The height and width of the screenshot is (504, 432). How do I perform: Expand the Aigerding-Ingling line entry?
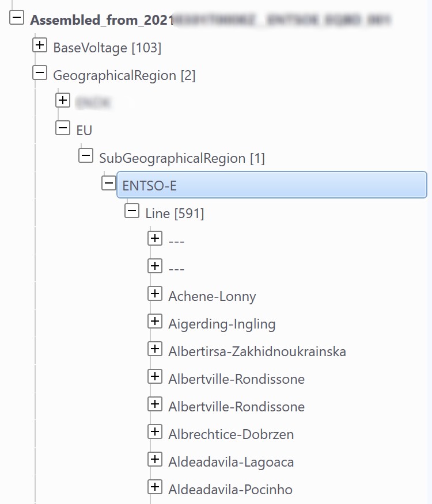[155, 321]
